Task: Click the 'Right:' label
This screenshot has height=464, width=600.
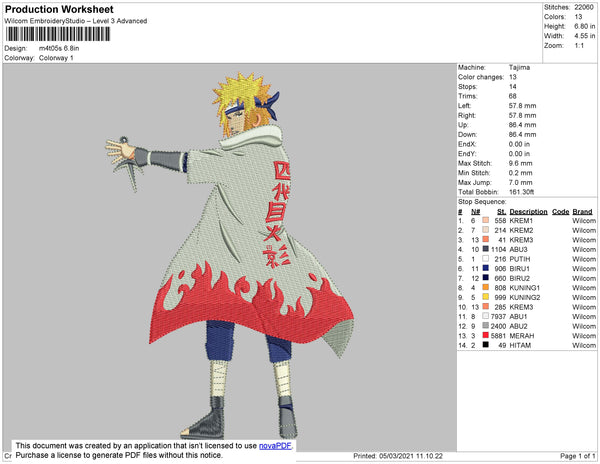Action: [x=467, y=115]
